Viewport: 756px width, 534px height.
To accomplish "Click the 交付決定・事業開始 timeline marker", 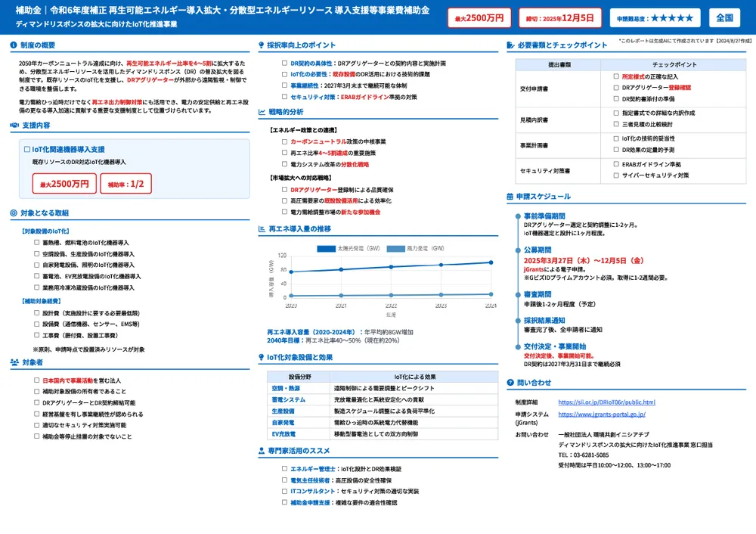I will pos(518,347).
